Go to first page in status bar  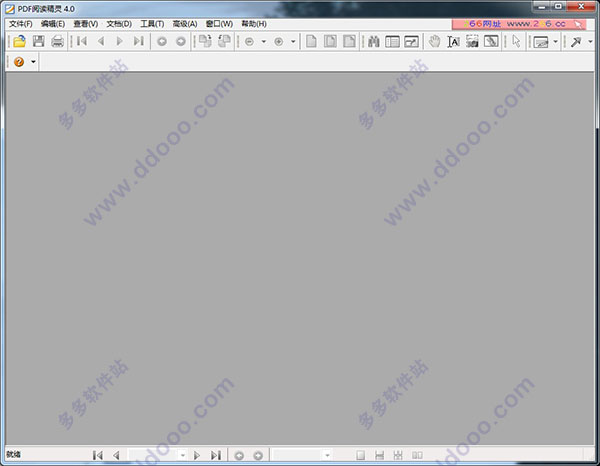(98, 455)
